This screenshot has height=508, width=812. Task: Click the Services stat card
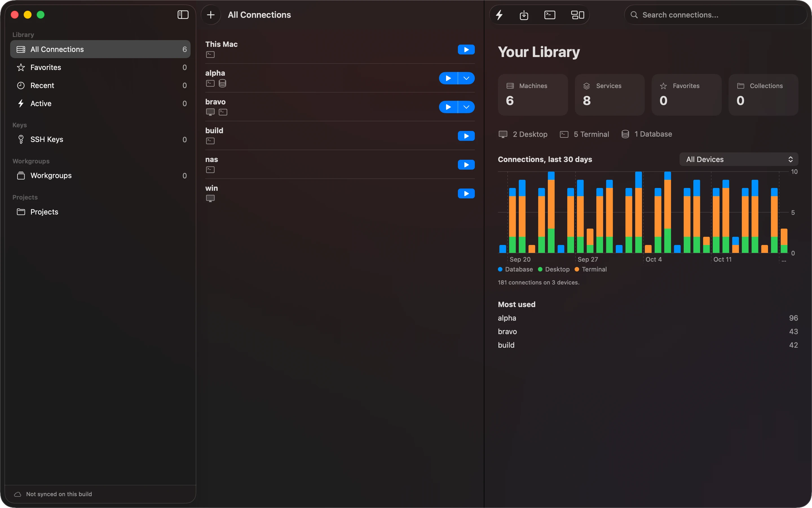pyautogui.click(x=610, y=95)
